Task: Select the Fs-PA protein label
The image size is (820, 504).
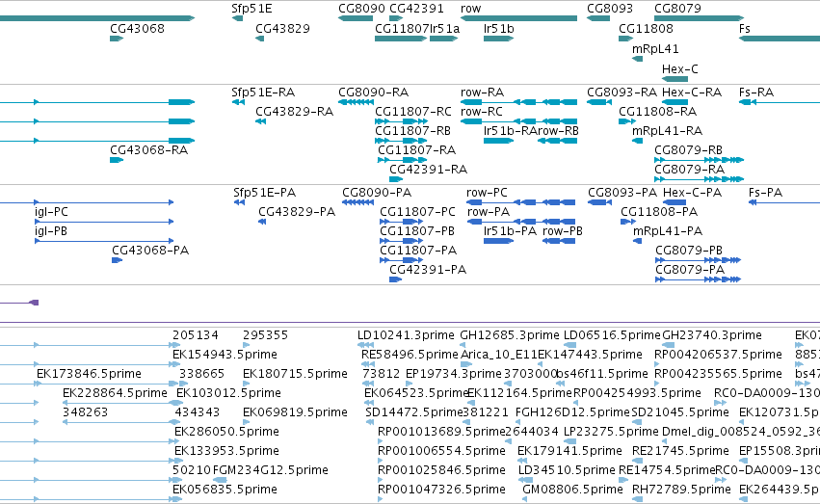Action: tap(766, 193)
